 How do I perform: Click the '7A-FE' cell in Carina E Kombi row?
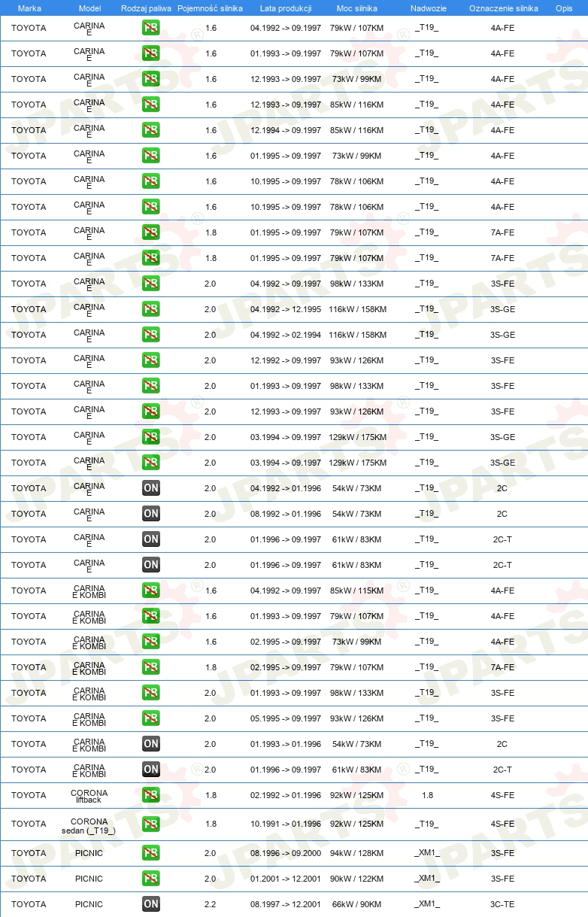(x=502, y=667)
